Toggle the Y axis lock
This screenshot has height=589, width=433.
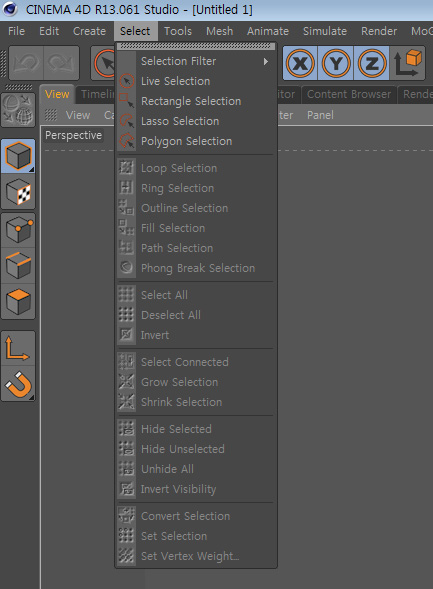(335, 63)
